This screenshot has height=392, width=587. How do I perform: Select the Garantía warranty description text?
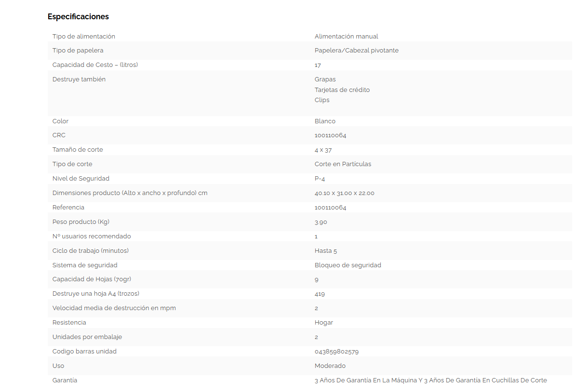[x=430, y=380]
